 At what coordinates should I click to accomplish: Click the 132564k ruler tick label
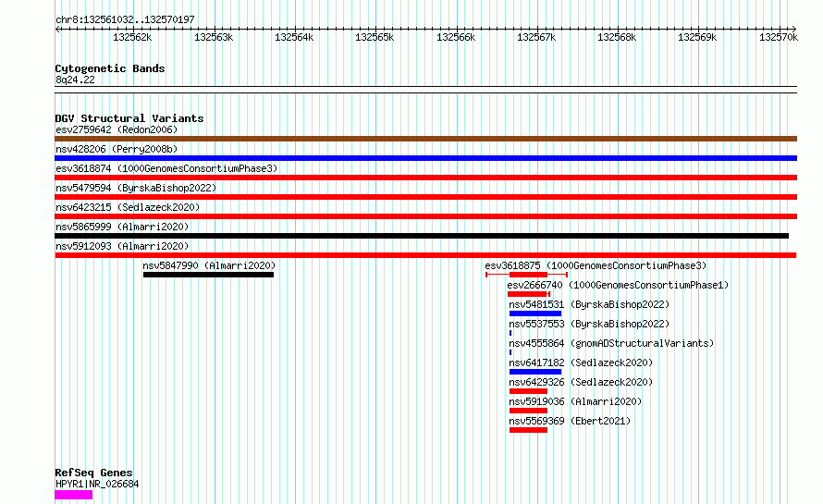coord(294,37)
